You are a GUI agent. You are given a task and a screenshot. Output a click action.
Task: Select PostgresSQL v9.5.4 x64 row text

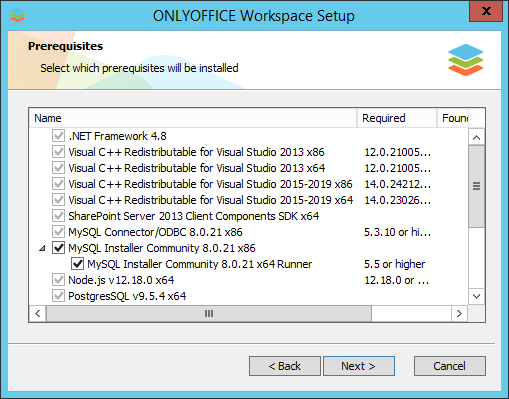click(127, 296)
